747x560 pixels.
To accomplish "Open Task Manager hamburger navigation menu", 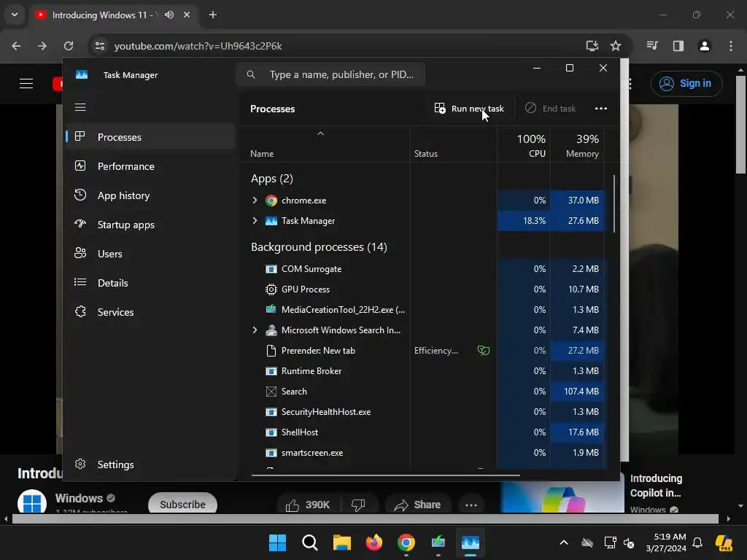I will (x=80, y=107).
